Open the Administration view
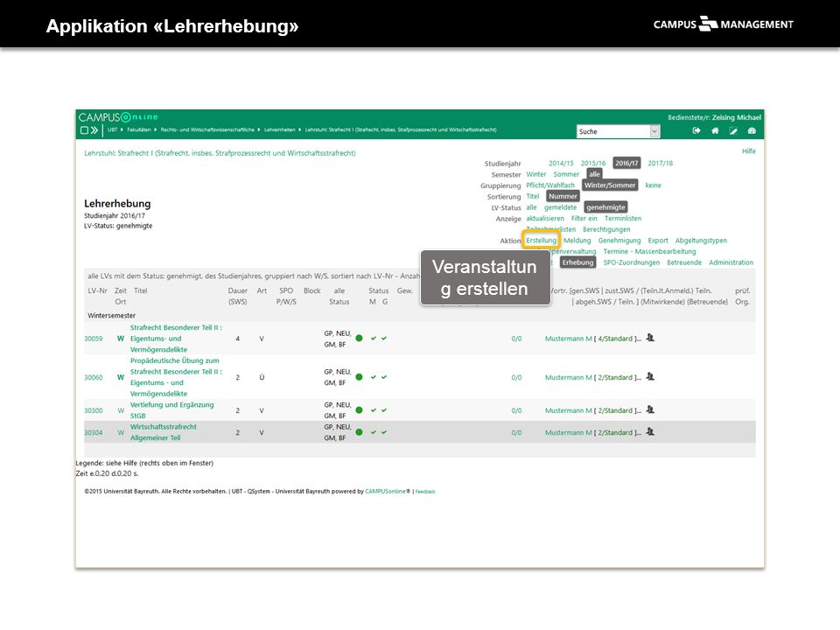The height and width of the screenshot is (630, 840). pos(731,262)
